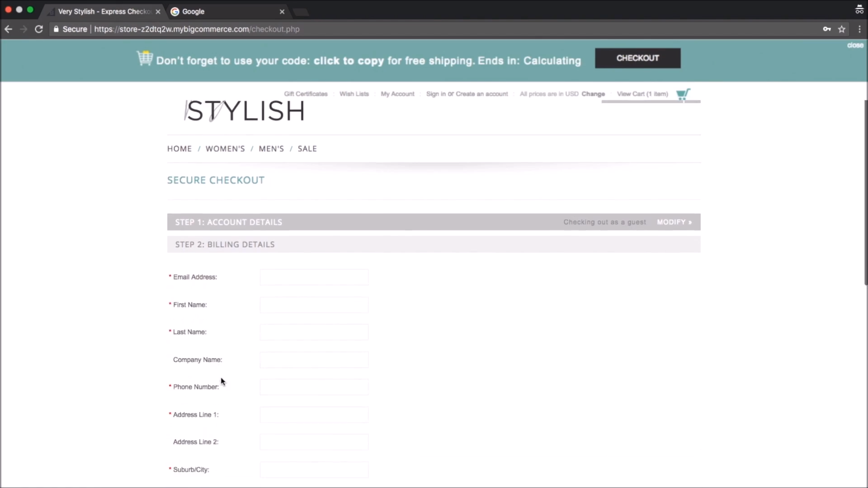Screen dimensions: 868x488
Task: Click the shopping cart icon in the header
Action: click(683, 94)
